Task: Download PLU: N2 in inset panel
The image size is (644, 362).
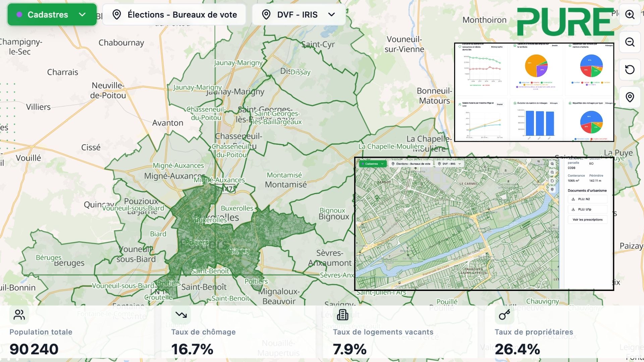Action: [587, 199]
